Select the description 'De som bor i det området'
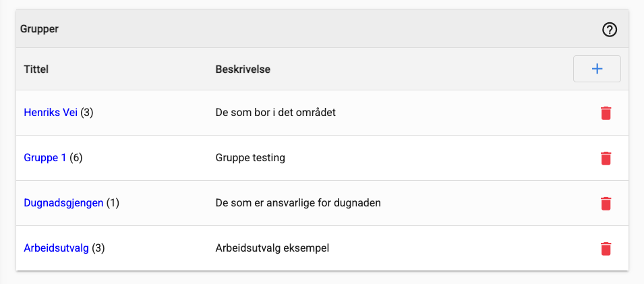The height and width of the screenshot is (284, 644). coord(276,113)
